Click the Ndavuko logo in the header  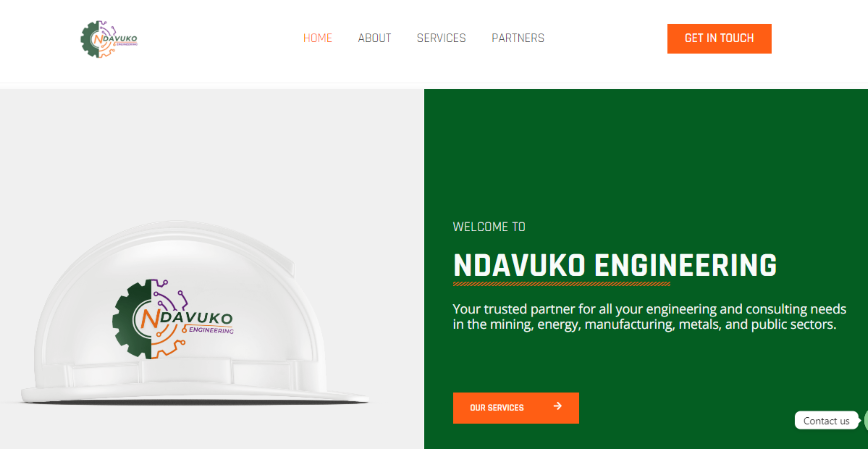tap(109, 39)
